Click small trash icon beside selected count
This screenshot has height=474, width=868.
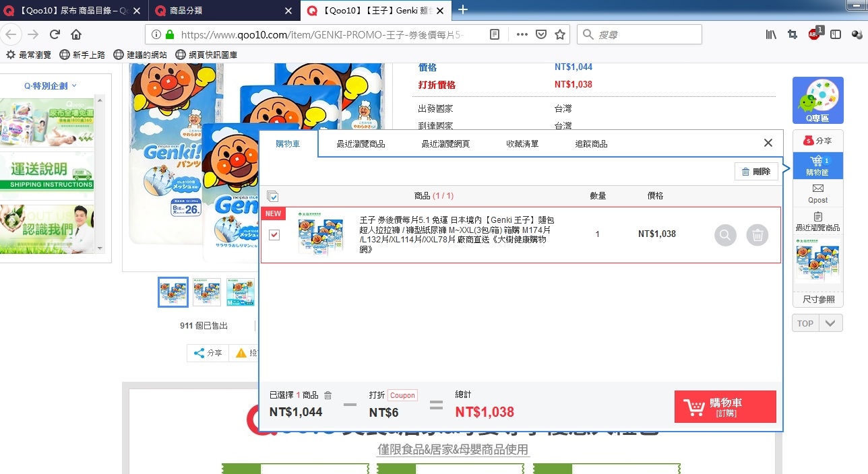pyautogui.click(x=328, y=395)
